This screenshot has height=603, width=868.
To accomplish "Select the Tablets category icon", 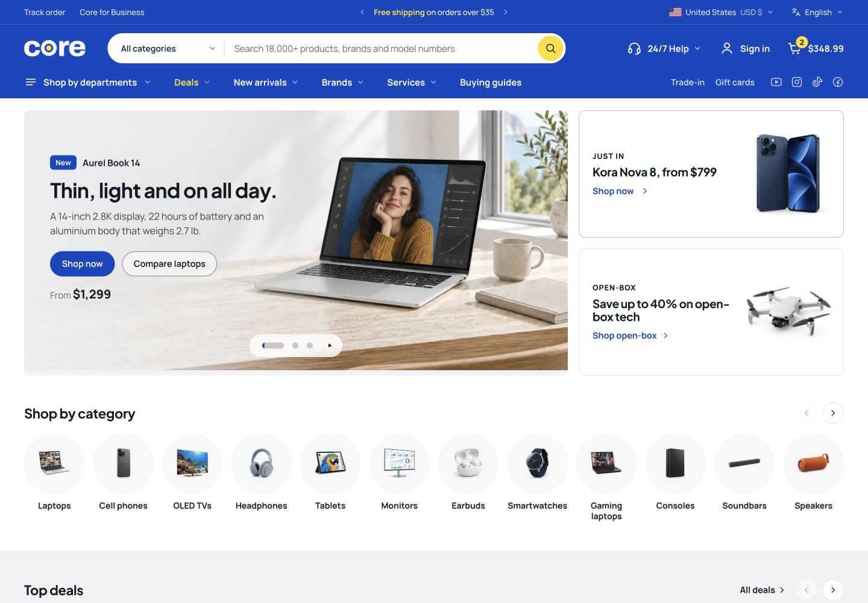I will coord(330,464).
